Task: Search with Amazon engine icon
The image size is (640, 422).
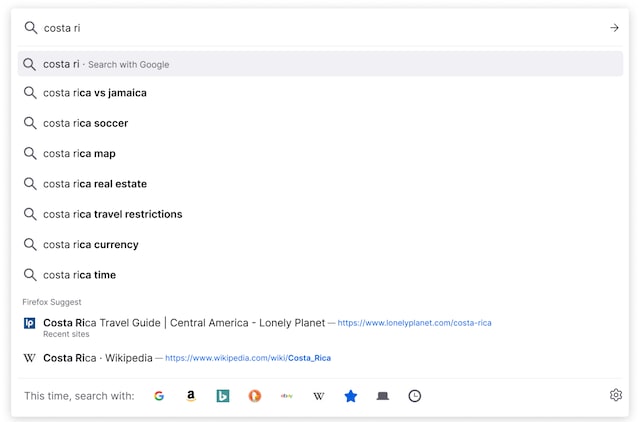Action: coord(191,396)
